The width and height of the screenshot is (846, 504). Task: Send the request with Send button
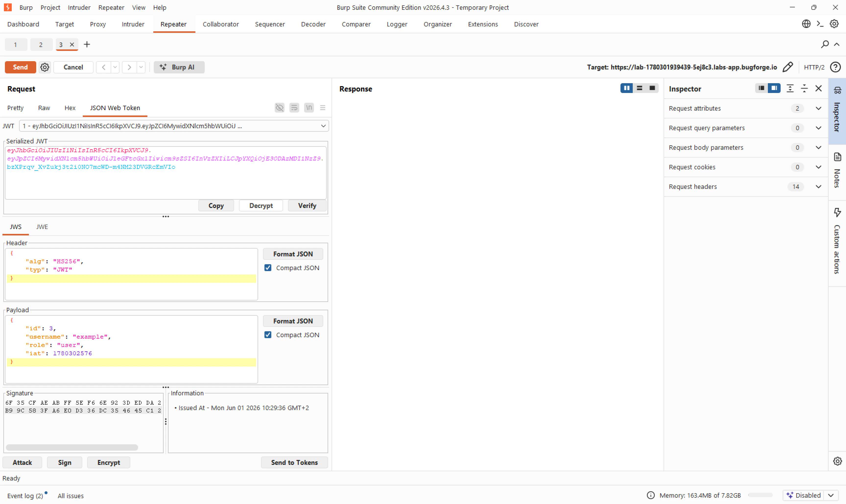[x=20, y=67]
